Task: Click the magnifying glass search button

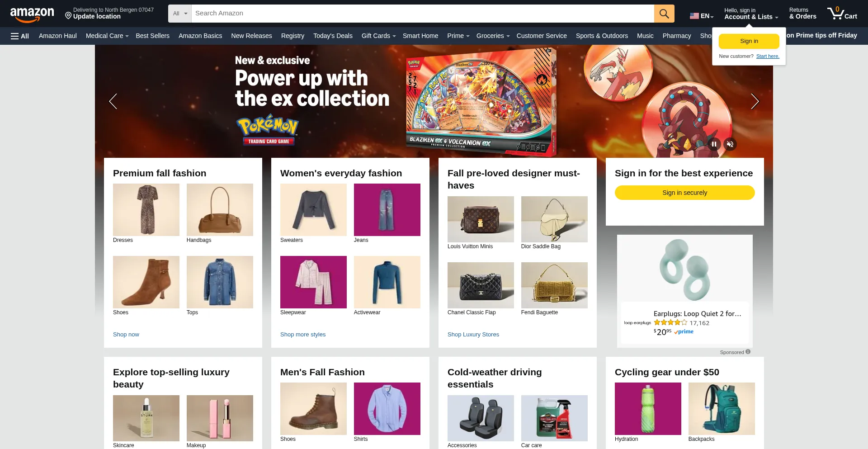Action: coord(664,14)
